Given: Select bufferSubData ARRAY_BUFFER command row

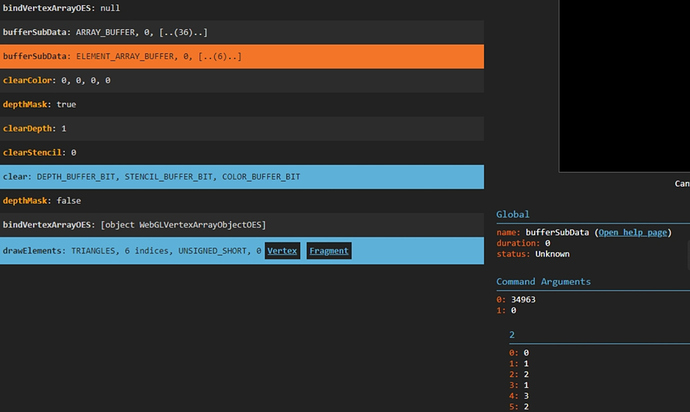Looking at the screenshot, I should click(105, 33).
